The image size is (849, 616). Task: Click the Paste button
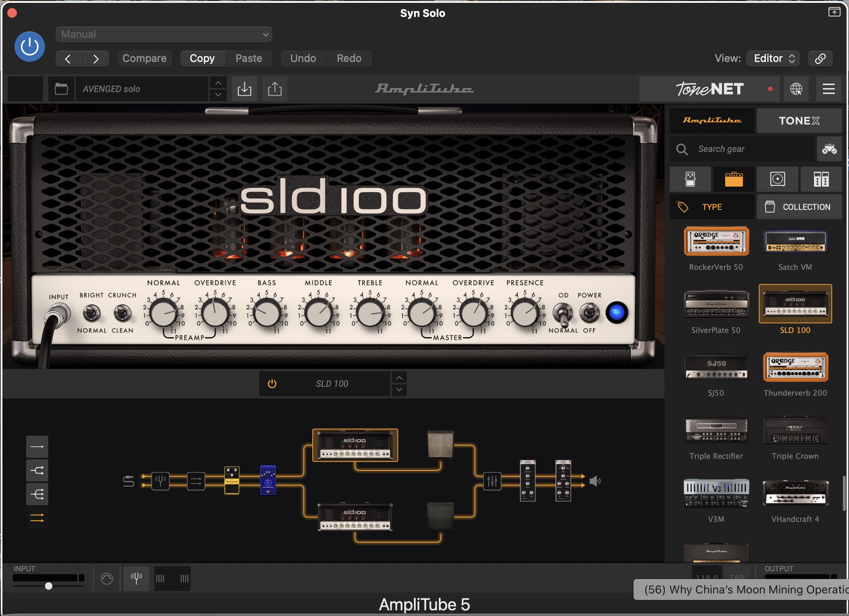[x=249, y=59]
